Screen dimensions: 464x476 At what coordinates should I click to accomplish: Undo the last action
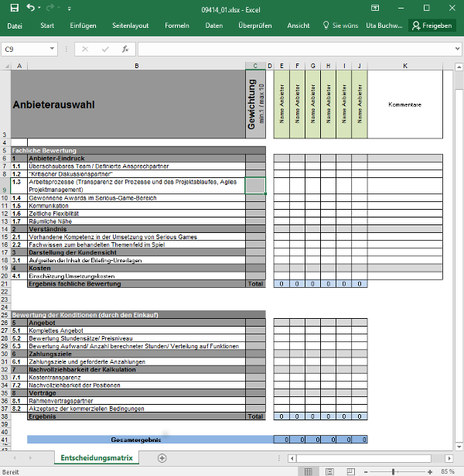tap(29, 7)
